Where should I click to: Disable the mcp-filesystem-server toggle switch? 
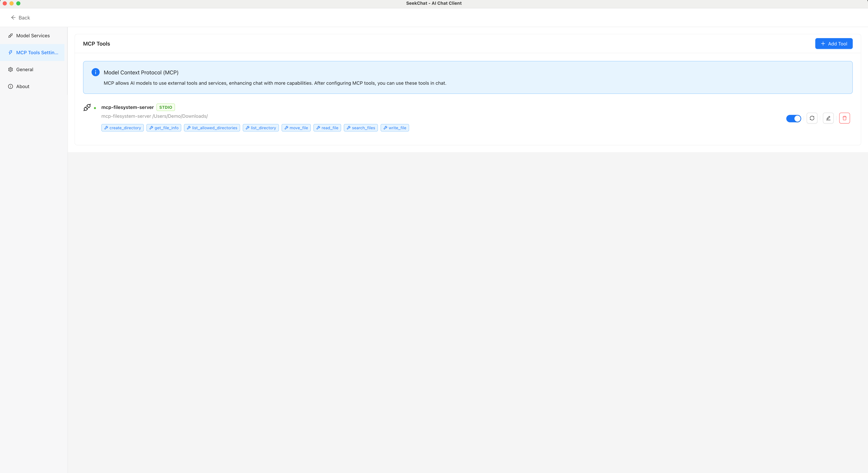794,118
